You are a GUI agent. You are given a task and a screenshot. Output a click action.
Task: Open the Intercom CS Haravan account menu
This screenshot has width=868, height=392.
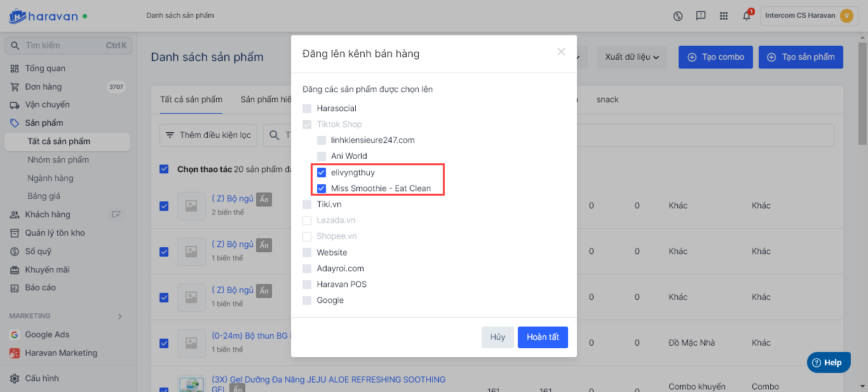(809, 16)
